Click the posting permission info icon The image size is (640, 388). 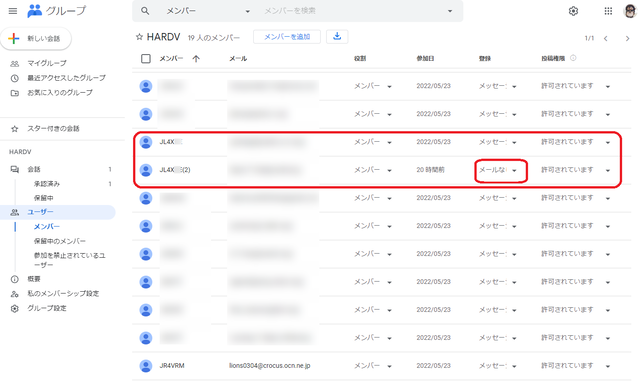(573, 58)
